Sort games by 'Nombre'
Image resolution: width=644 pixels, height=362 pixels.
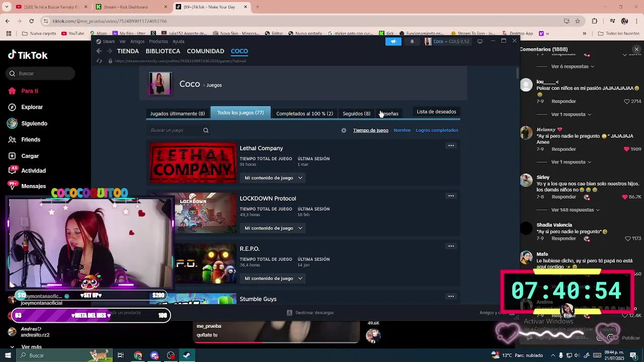[402, 130]
